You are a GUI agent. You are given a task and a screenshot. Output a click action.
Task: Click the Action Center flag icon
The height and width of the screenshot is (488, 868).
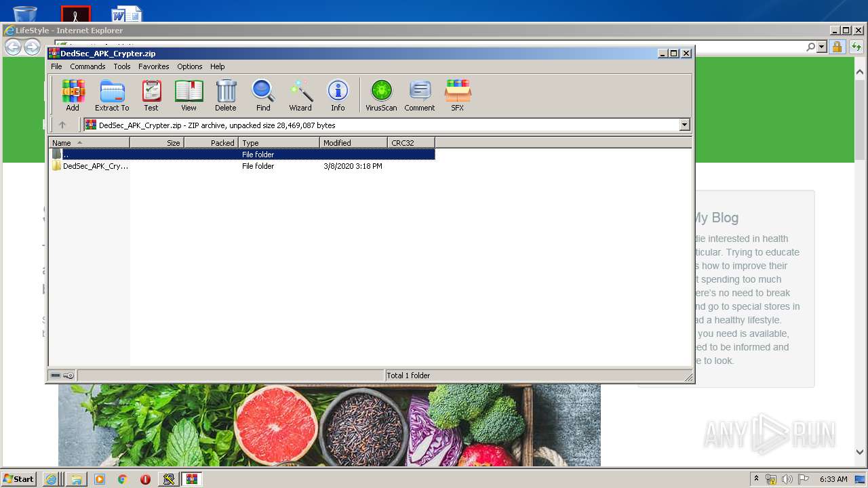pyautogui.click(x=803, y=479)
